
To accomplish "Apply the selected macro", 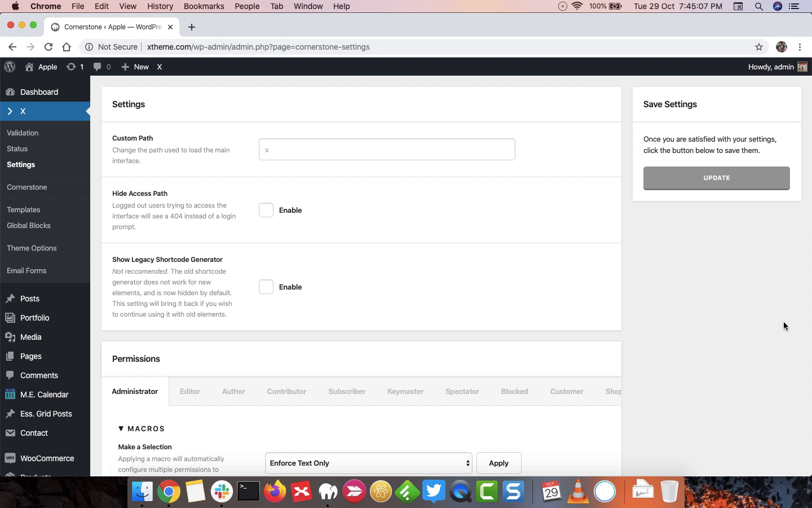I will pyautogui.click(x=498, y=463).
